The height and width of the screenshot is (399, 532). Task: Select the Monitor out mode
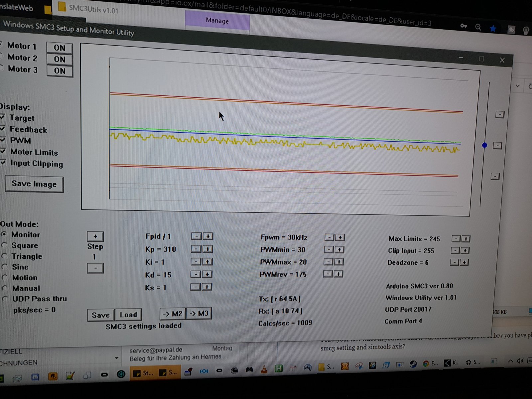tap(4, 234)
